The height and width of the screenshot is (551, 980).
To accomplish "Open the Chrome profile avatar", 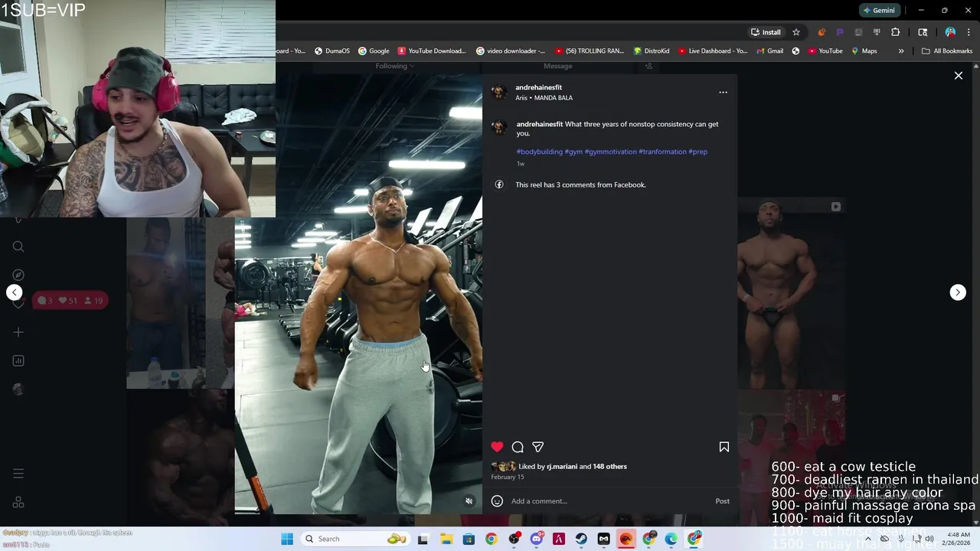I will coord(950,32).
